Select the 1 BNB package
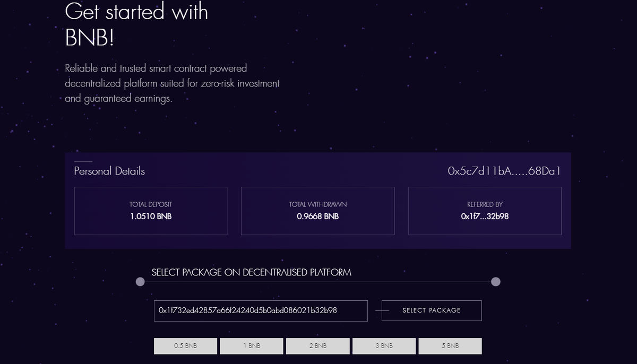Viewport: 637px width, 364px height. click(x=252, y=346)
